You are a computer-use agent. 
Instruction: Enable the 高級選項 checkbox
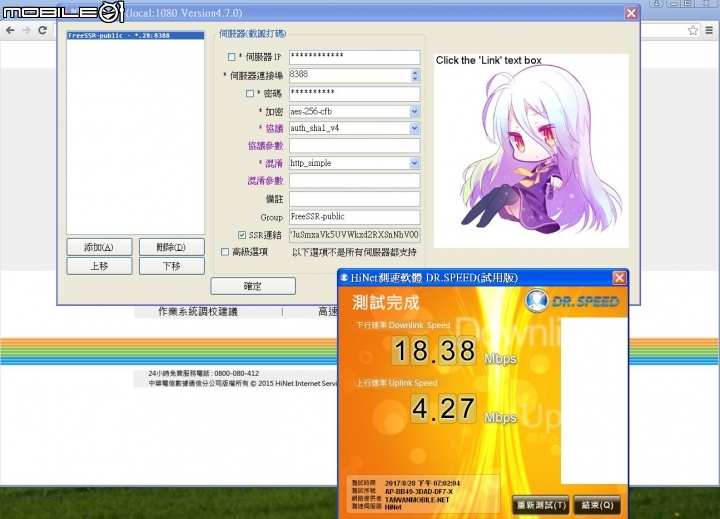coord(225,252)
